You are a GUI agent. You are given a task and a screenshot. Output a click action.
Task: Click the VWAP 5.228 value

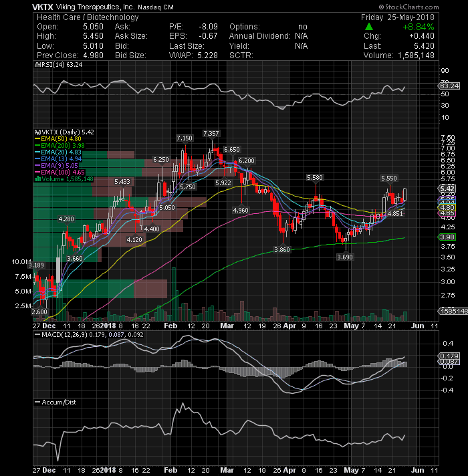208,55
